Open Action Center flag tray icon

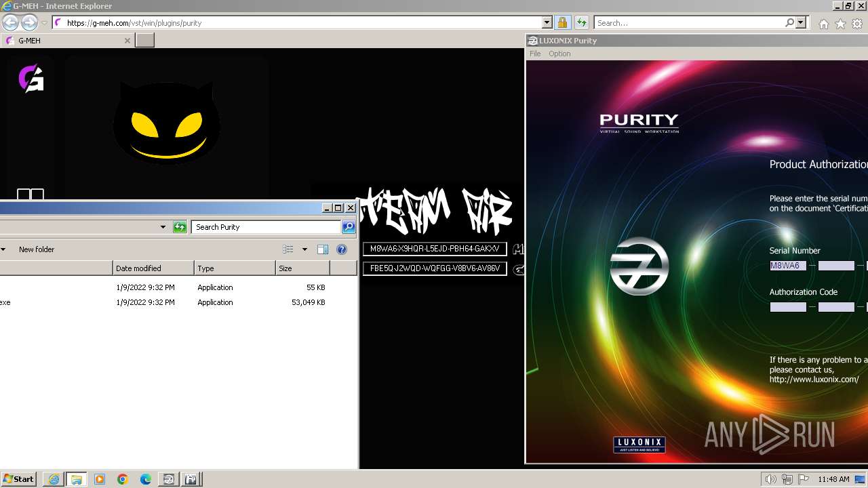(804, 479)
